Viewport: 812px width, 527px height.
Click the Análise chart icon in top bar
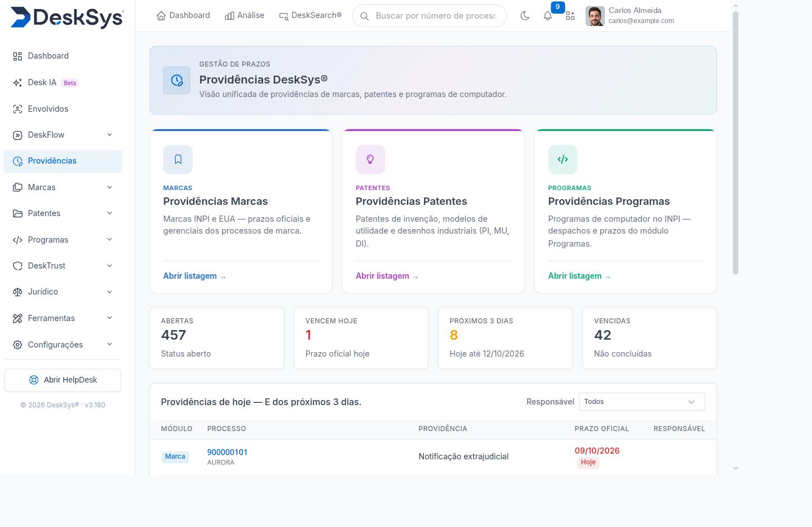coord(229,16)
